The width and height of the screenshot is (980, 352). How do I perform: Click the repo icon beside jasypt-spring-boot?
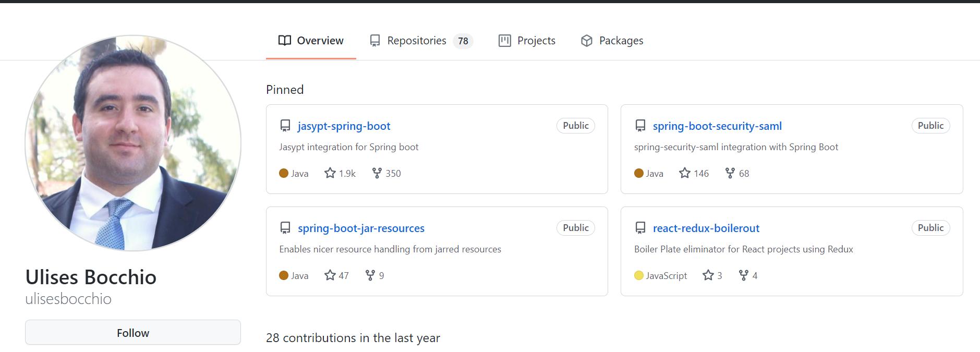pyautogui.click(x=285, y=126)
